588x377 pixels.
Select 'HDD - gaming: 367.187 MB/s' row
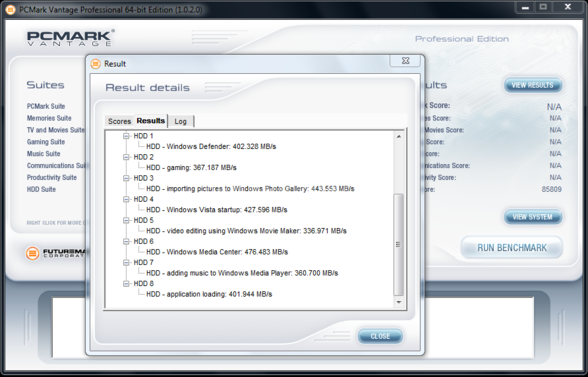[x=191, y=168]
